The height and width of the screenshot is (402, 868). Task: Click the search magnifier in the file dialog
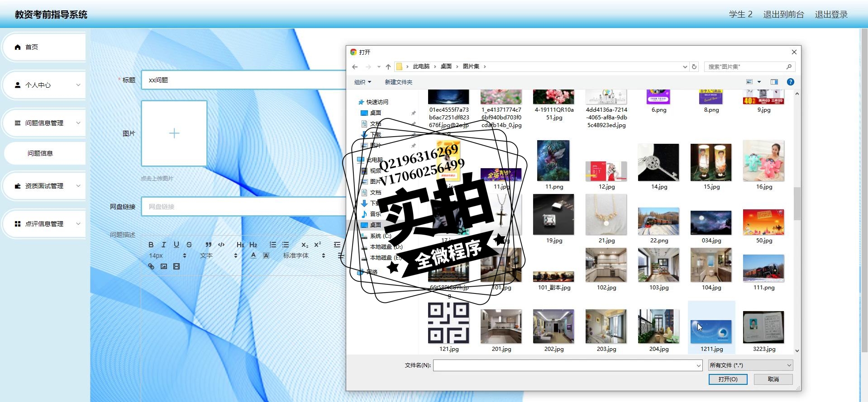click(789, 66)
